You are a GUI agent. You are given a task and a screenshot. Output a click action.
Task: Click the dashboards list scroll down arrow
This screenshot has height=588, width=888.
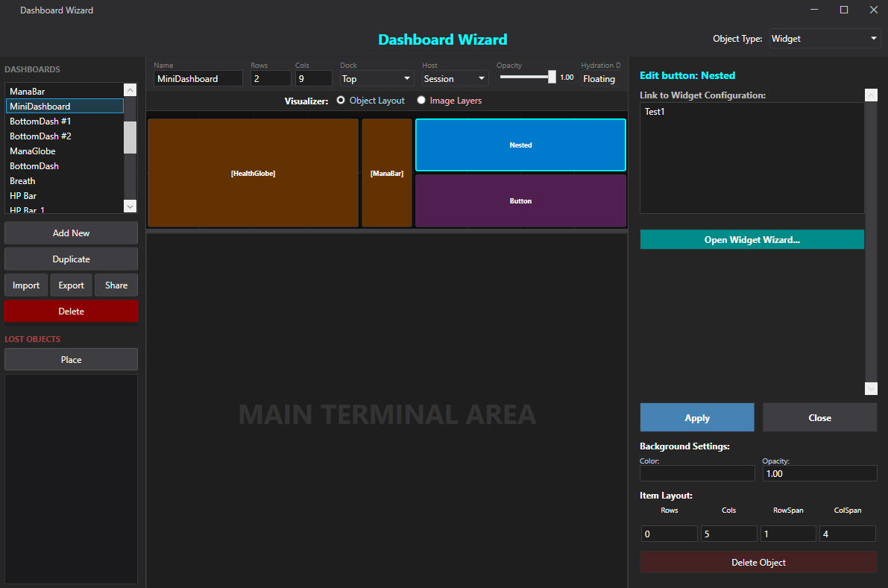pyautogui.click(x=130, y=206)
